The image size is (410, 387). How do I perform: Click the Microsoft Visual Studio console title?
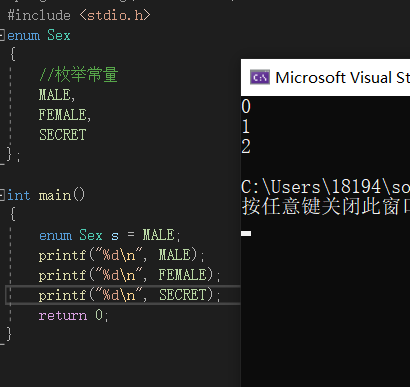click(342, 78)
